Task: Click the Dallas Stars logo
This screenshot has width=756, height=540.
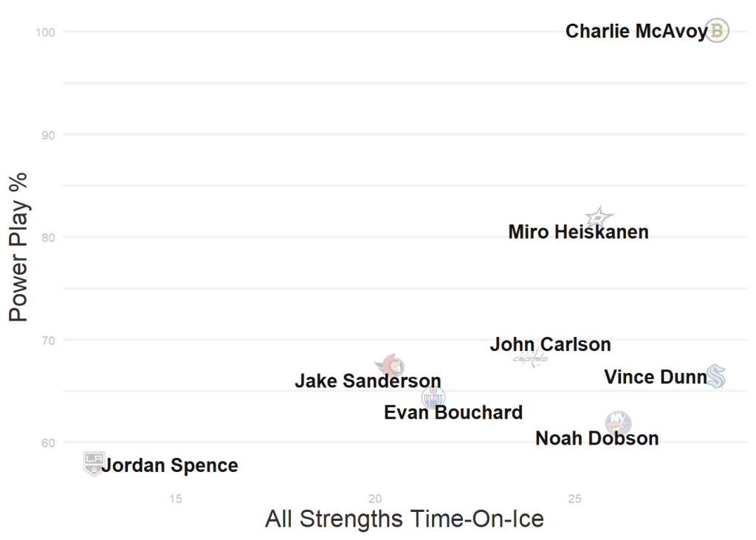Action: (x=599, y=217)
